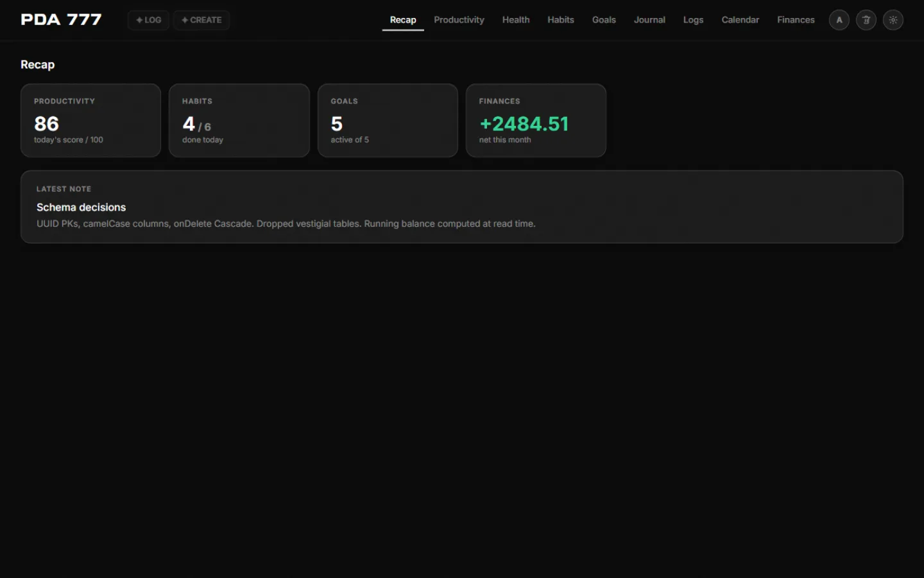Click the "Recap" page heading

(37, 65)
